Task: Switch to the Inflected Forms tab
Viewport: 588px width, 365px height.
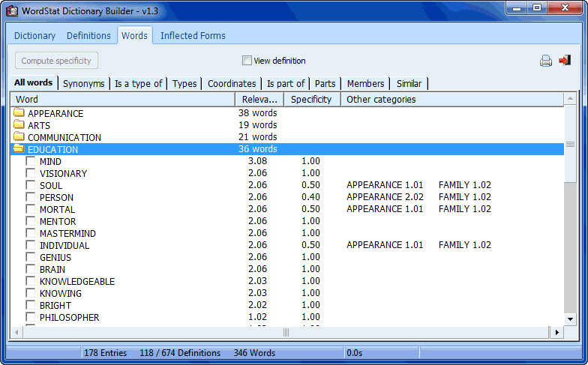Action: point(193,35)
